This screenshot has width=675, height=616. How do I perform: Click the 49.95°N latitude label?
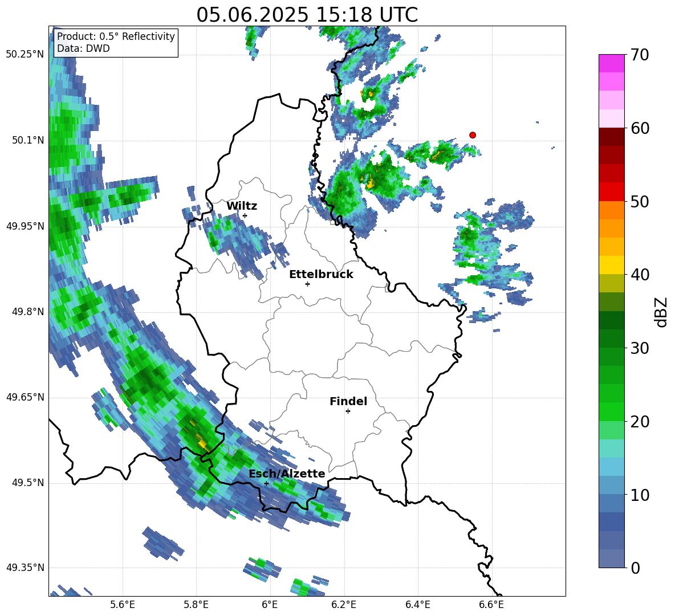25,226
